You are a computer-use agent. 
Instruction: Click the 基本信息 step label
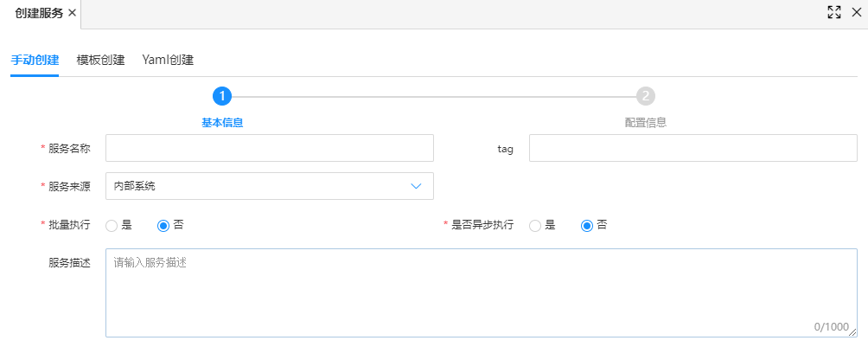[222, 123]
